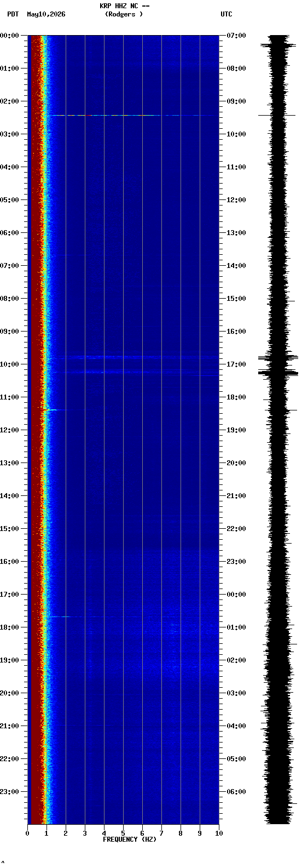The width and height of the screenshot is (302, 868).
Task: Click the UTC timezone label
Action: [x=226, y=14]
